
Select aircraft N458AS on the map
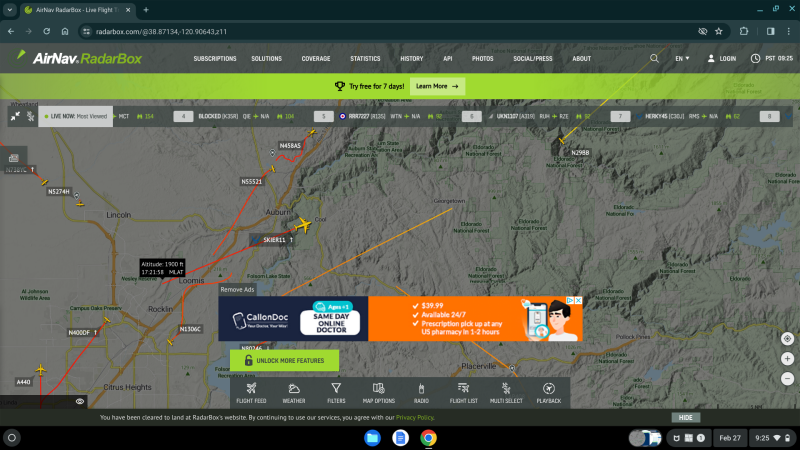(x=312, y=133)
